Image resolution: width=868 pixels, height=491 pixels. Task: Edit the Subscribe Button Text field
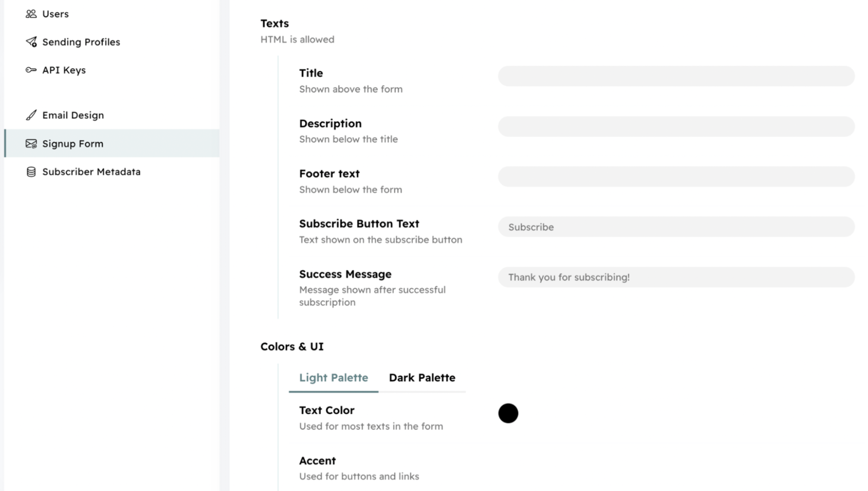pos(675,227)
